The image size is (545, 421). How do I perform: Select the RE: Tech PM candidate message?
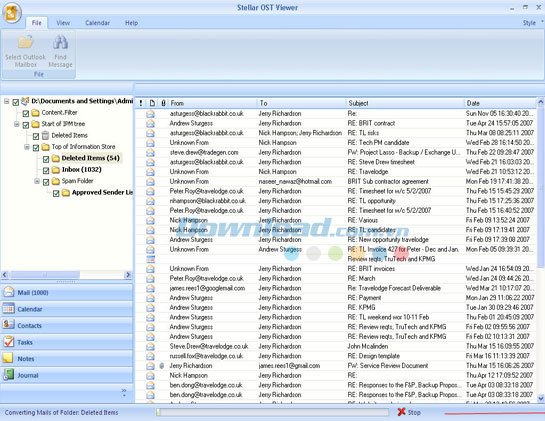(x=336, y=143)
